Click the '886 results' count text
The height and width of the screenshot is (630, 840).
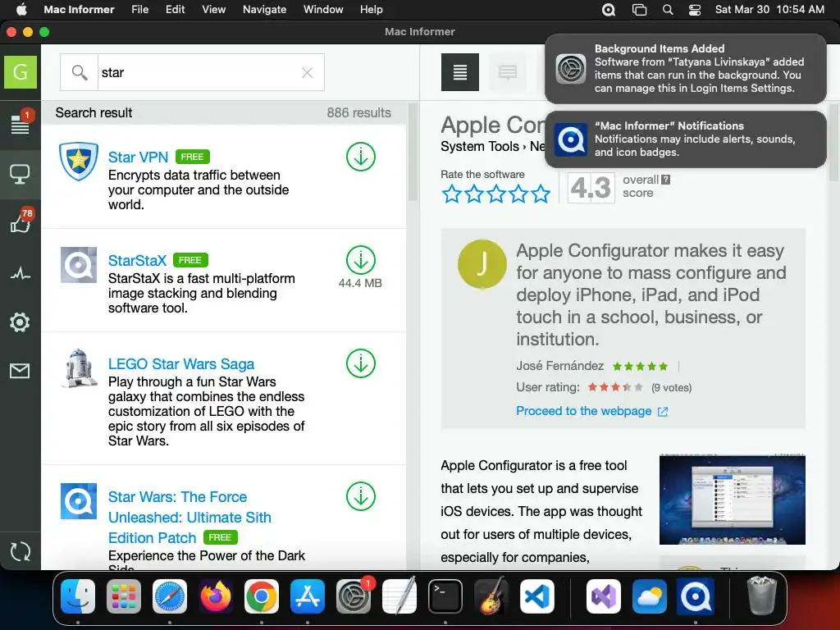pyautogui.click(x=359, y=112)
